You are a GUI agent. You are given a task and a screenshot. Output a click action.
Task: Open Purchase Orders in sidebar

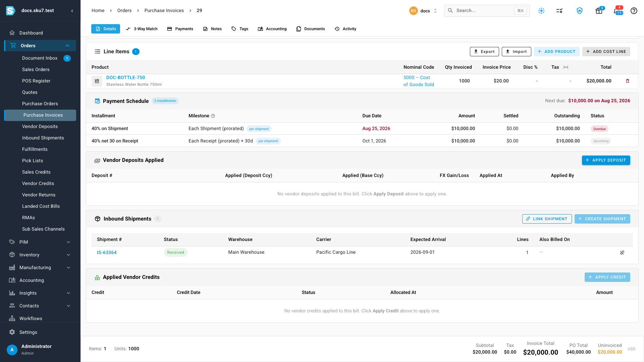[40, 104]
